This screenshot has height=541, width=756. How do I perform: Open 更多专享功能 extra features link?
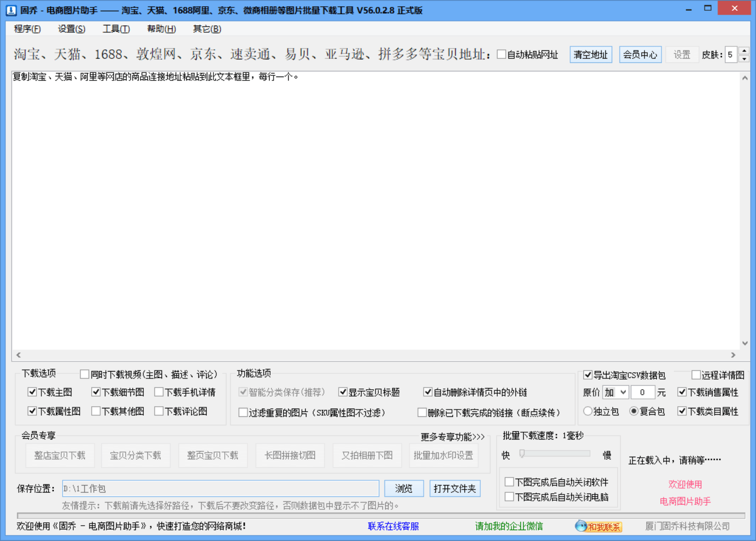pos(452,437)
